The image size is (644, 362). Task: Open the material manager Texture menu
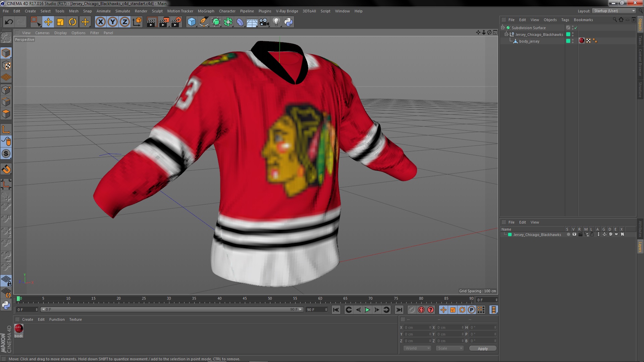coord(75,319)
